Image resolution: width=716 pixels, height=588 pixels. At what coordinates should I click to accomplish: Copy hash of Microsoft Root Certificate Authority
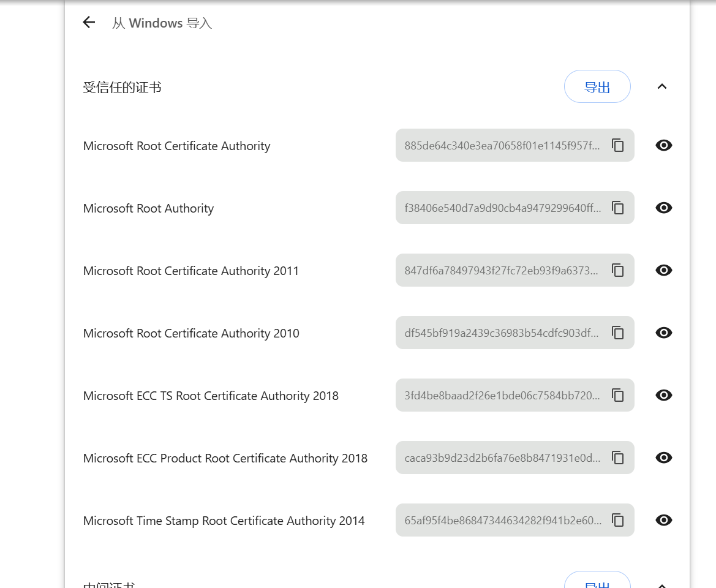pos(618,145)
